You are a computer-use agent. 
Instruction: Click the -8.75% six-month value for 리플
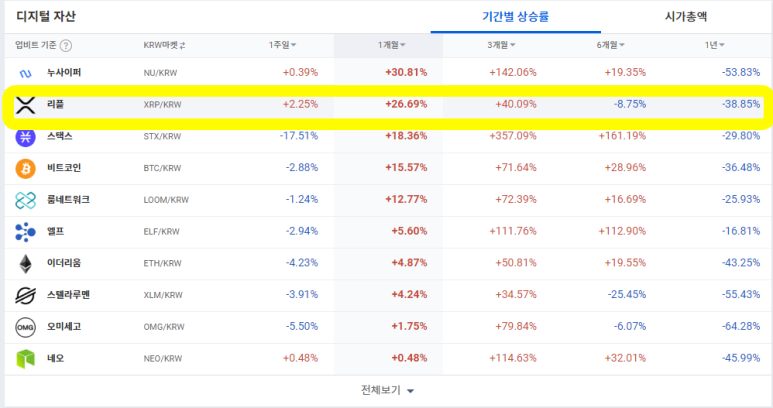630,104
